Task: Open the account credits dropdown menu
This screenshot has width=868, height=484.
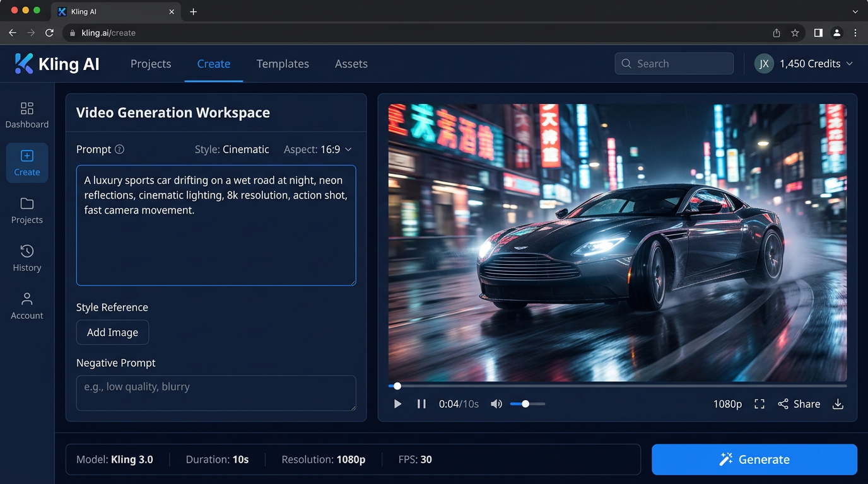Action: coord(804,64)
